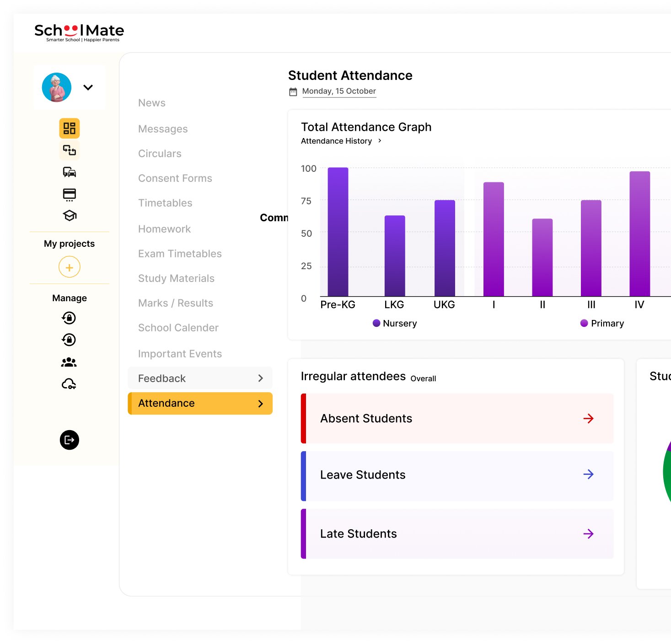The image size is (671, 644).
Task: Open the graduation cap academics icon
Action: [70, 216]
